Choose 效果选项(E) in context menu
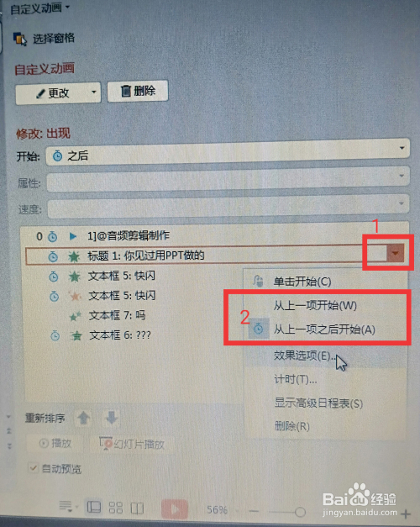420x527 pixels. point(305,356)
